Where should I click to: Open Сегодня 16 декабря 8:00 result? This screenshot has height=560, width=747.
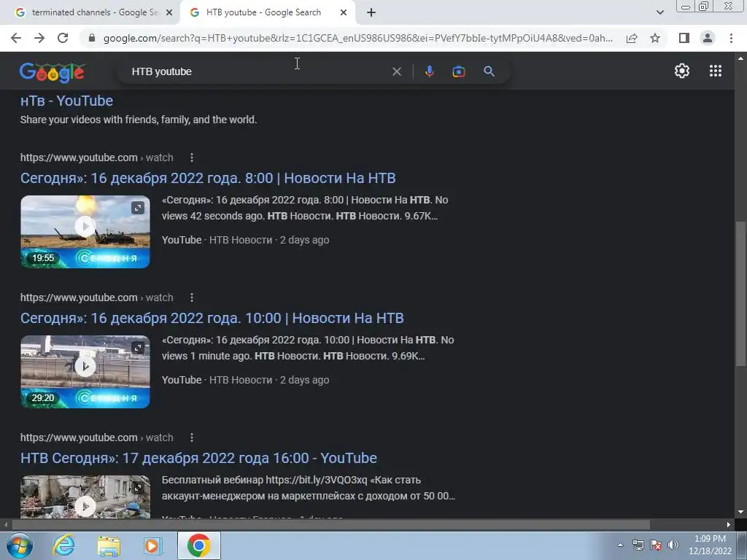(208, 178)
